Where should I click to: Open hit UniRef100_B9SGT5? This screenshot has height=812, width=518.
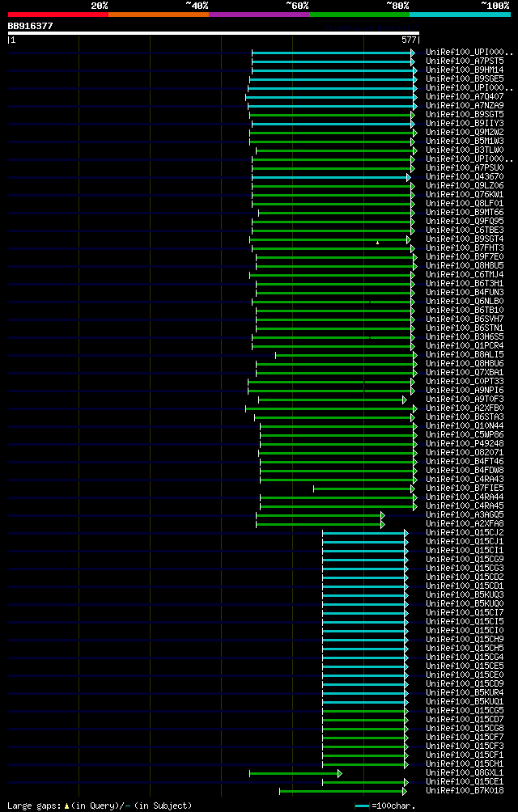tap(465, 114)
